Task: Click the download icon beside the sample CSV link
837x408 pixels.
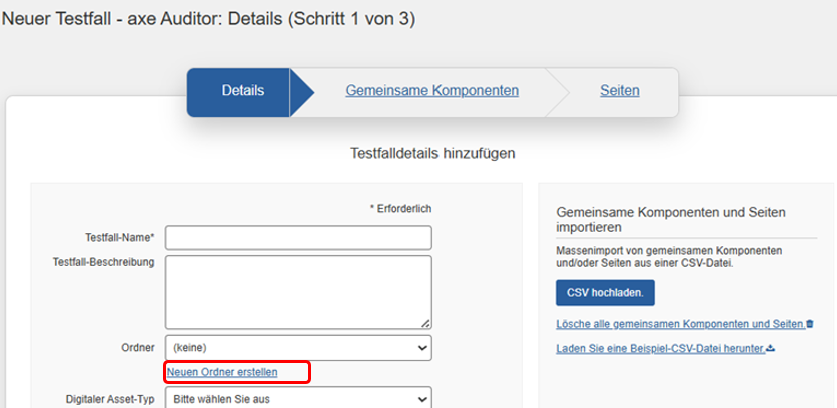Action: (769, 348)
